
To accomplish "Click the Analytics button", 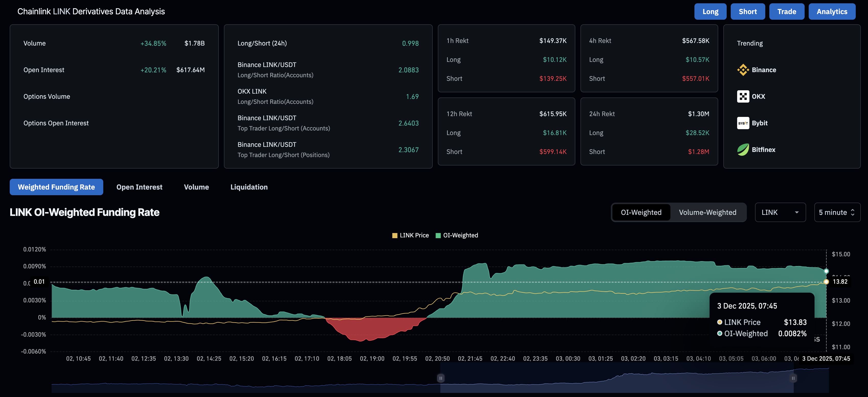I will coord(832,11).
